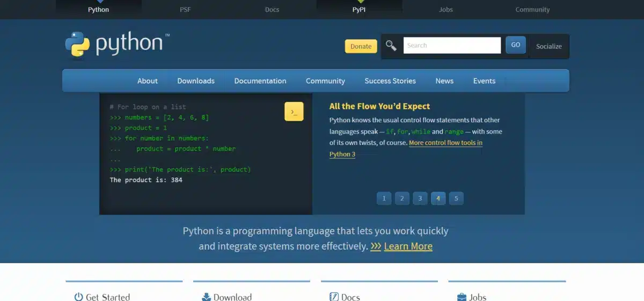Show slide 3 of the code carousel
Image resolution: width=644 pixels, height=301 pixels.
(420, 199)
